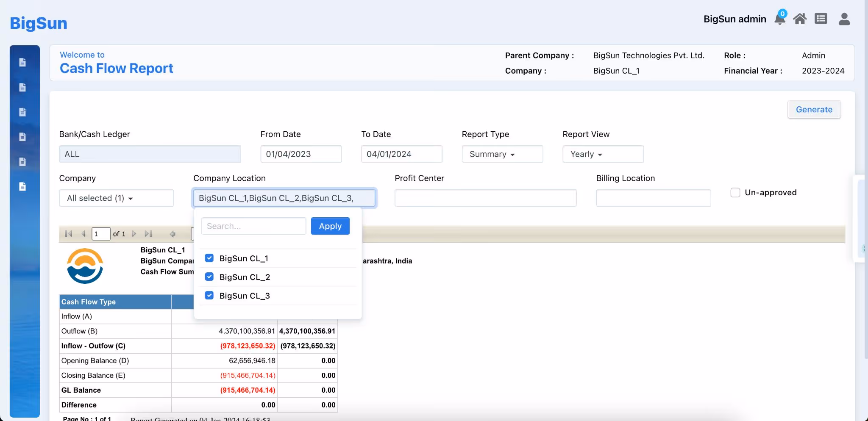The image size is (868, 421).
Task: Click the BigSun admin username
Action: [735, 19]
